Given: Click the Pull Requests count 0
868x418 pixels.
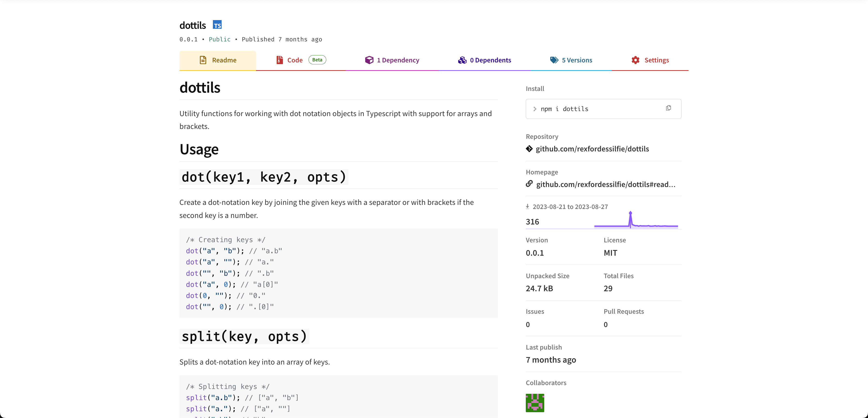Looking at the screenshot, I should coord(606,324).
